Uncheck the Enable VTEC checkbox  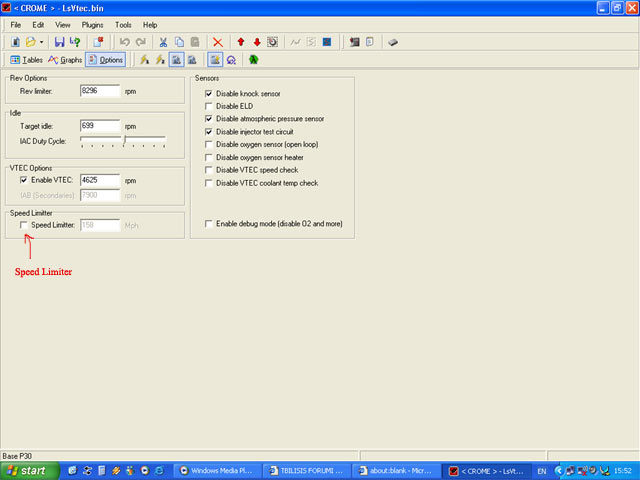24,180
